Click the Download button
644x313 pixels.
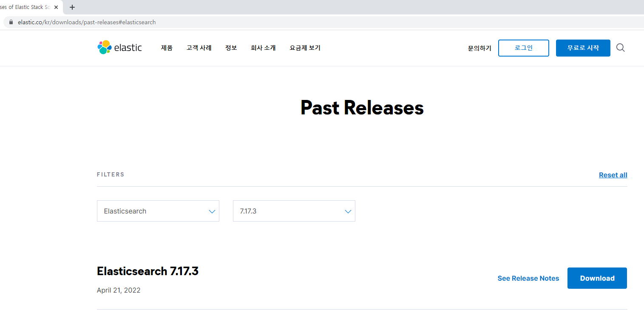tap(597, 278)
